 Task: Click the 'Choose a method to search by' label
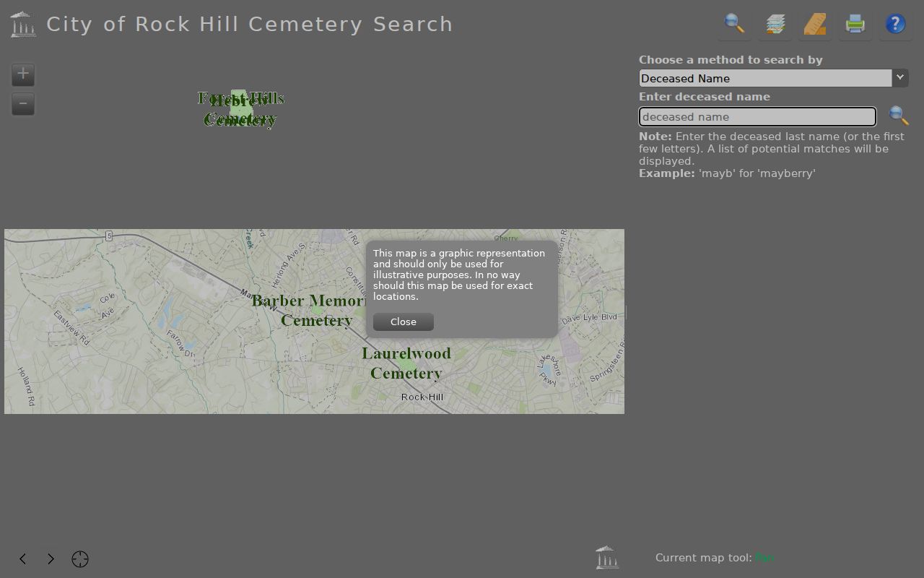pos(731,60)
